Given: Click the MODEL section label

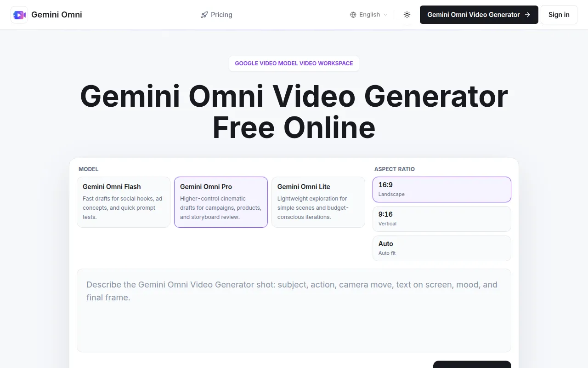Looking at the screenshot, I should pyautogui.click(x=89, y=169).
